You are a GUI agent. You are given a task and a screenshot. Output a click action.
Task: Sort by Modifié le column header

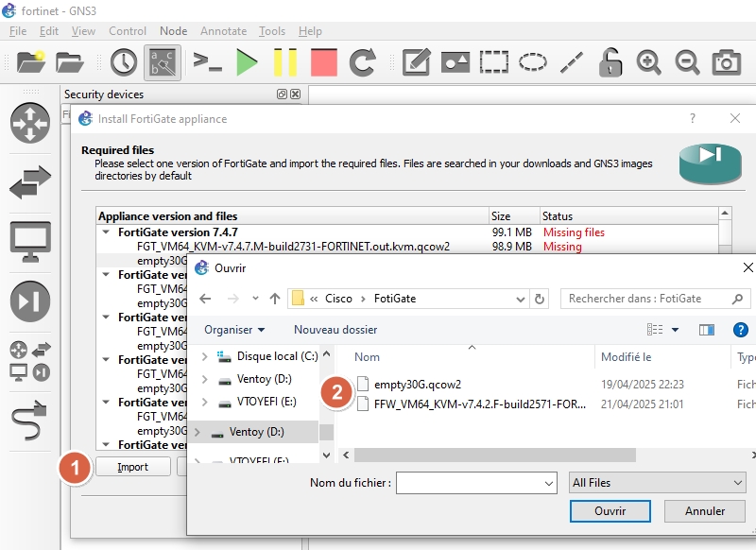(626, 357)
